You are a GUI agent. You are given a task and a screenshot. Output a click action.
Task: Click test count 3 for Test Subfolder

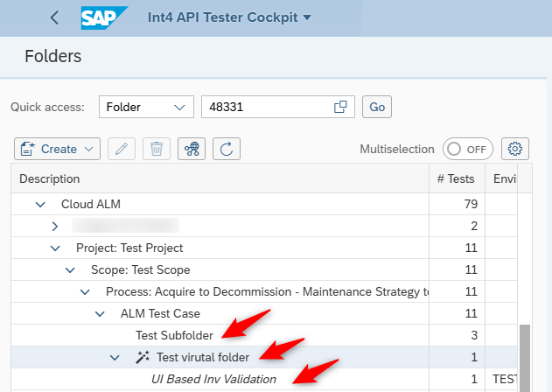474,335
